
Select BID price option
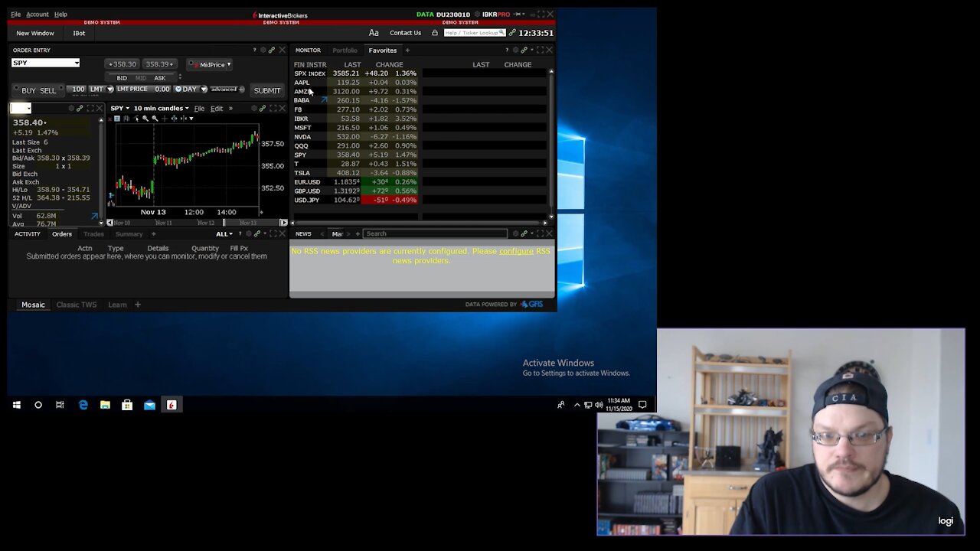point(122,78)
